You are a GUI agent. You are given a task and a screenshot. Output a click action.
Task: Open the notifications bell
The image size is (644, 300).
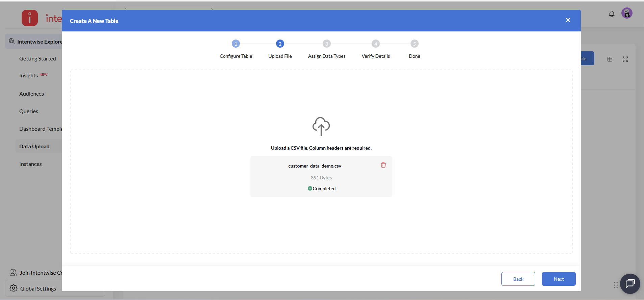point(612,14)
